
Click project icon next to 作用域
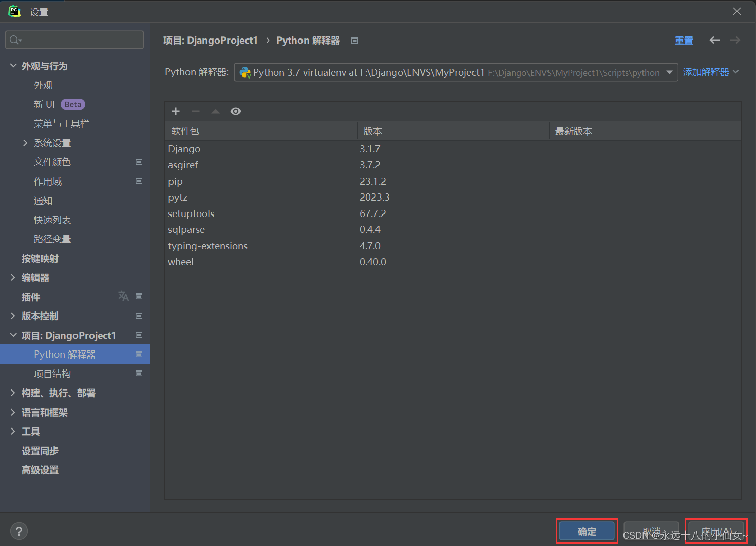point(139,181)
